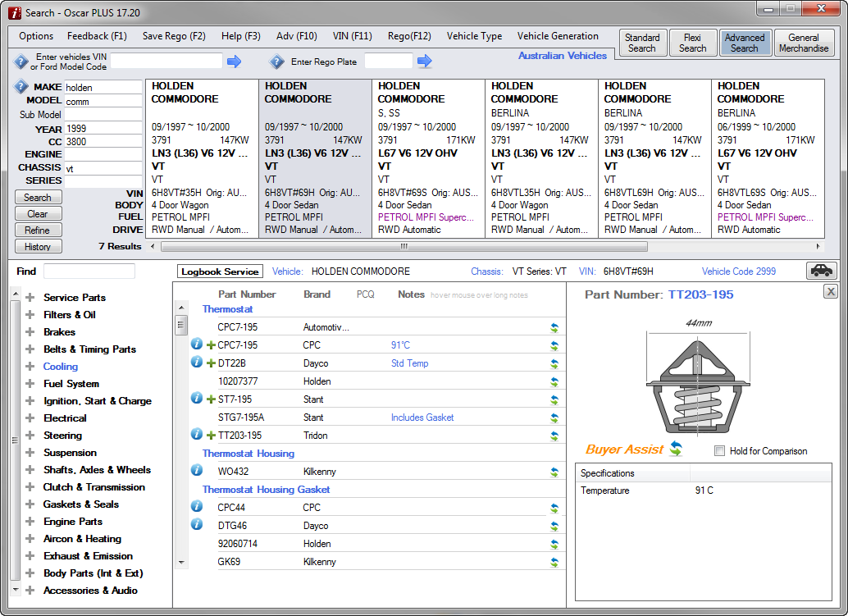Viewport: 848px width, 616px height.
Task: Open Save Rego (F2) menu
Action: pos(174,36)
